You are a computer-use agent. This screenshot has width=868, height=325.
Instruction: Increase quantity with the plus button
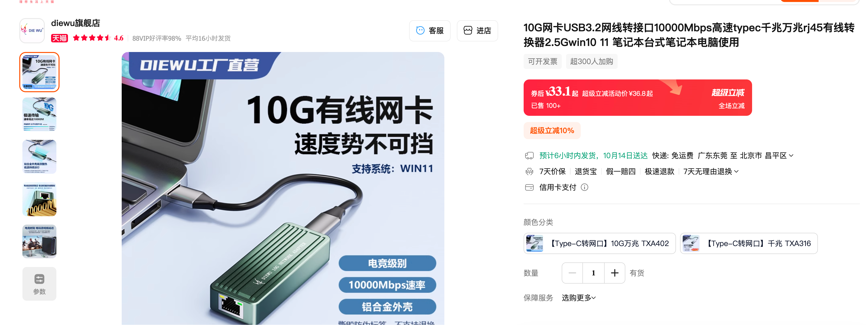click(x=614, y=273)
